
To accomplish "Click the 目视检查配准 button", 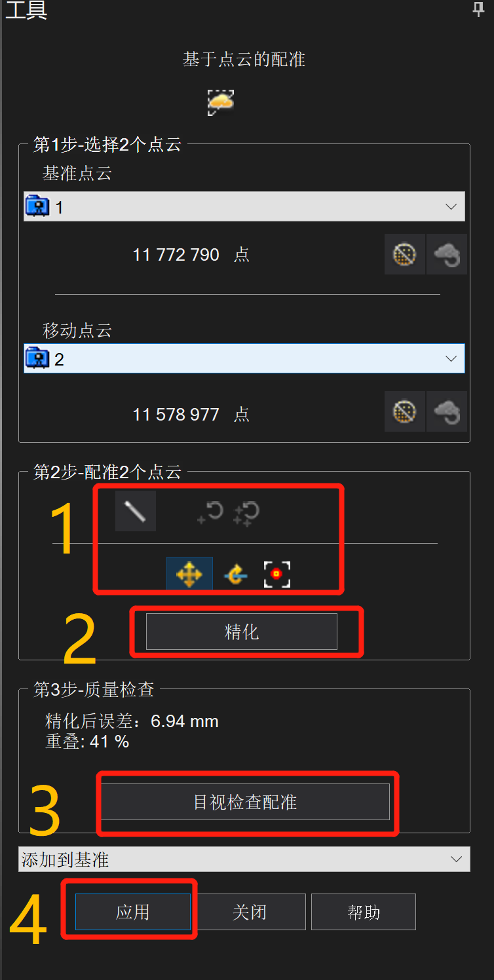I will pos(245,802).
